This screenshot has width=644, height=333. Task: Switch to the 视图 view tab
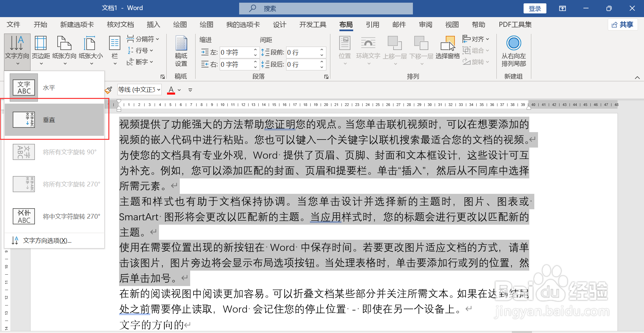pyautogui.click(x=452, y=24)
